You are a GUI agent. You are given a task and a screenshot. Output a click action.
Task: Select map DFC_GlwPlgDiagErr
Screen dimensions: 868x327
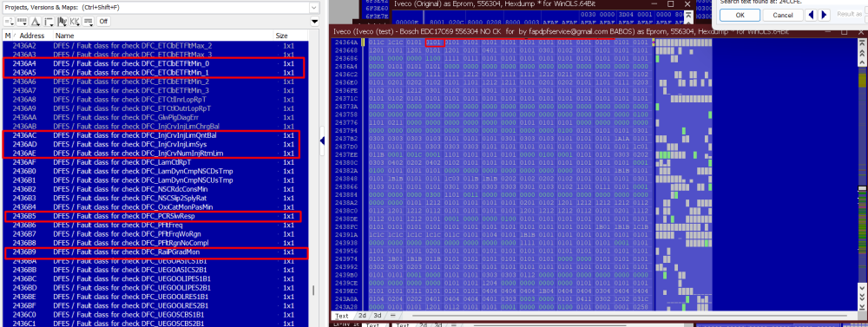click(x=155, y=117)
